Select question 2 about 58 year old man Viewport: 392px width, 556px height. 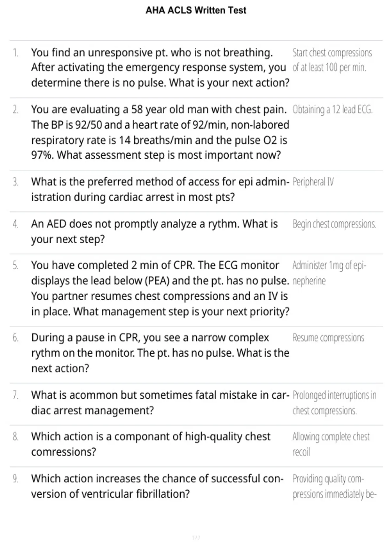pos(160,132)
